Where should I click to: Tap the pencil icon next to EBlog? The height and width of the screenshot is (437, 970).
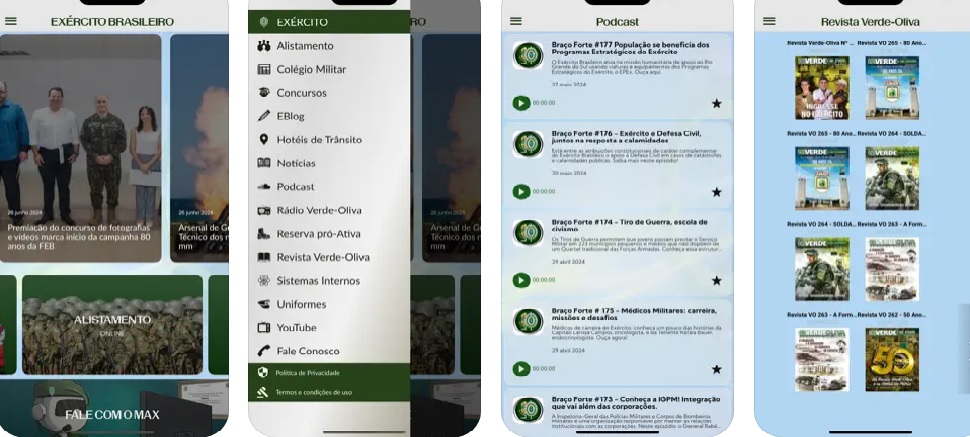pyautogui.click(x=264, y=116)
